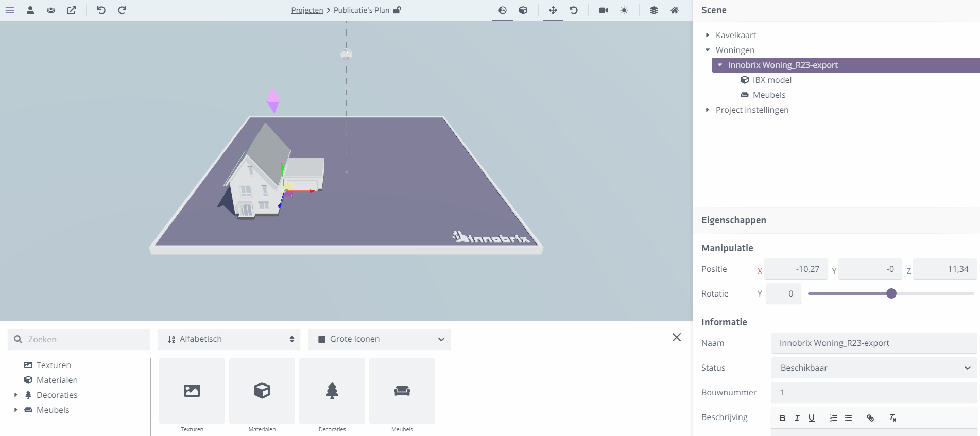The height and width of the screenshot is (436, 980).
Task: Toggle italic in Beschrijving editor
Action: click(797, 418)
